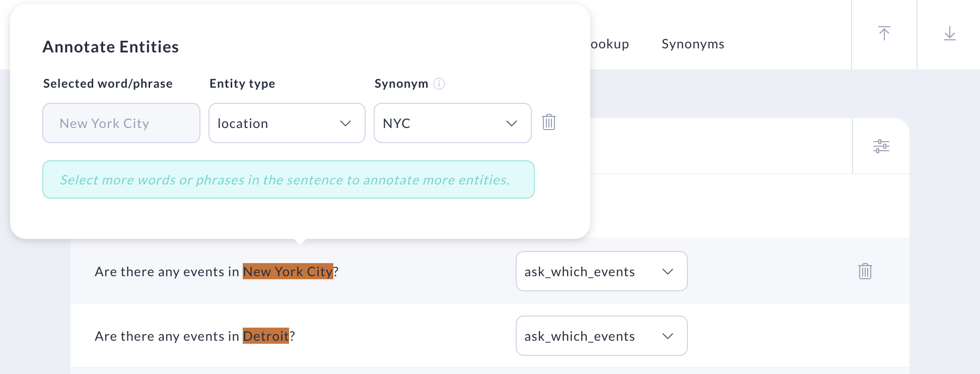Click the 'Are there any events in' New York text
980x374 pixels.
[167, 272]
